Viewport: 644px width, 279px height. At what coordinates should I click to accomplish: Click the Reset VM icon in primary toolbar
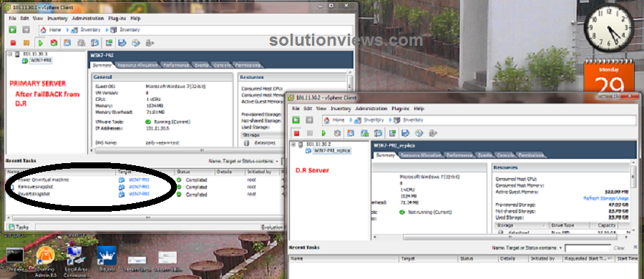(x=54, y=43)
